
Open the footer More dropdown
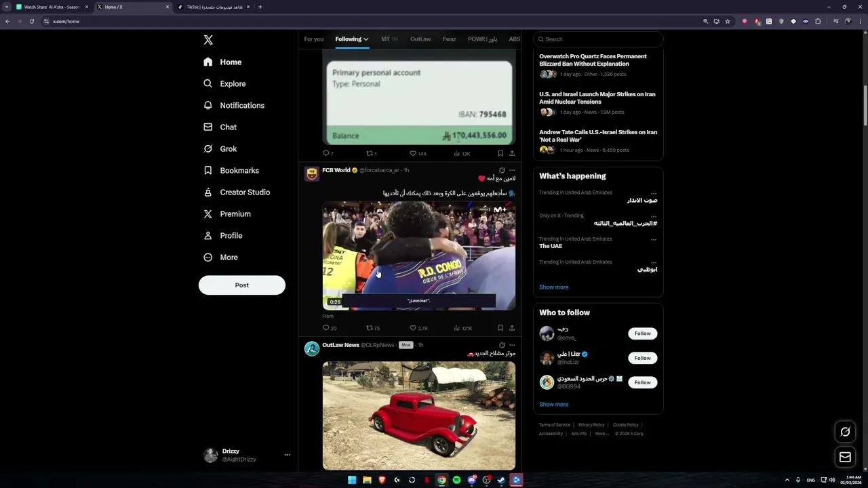(x=602, y=434)
